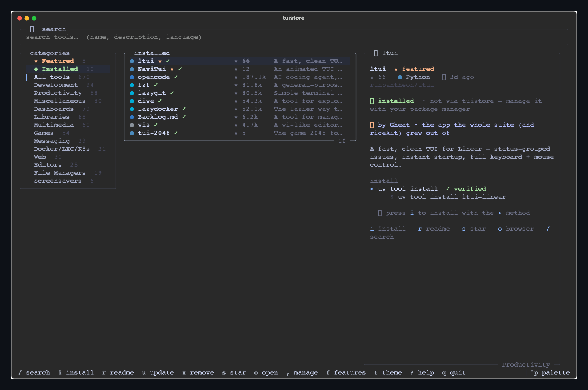Click 'o browser' in the details panel

coord(516,229)
